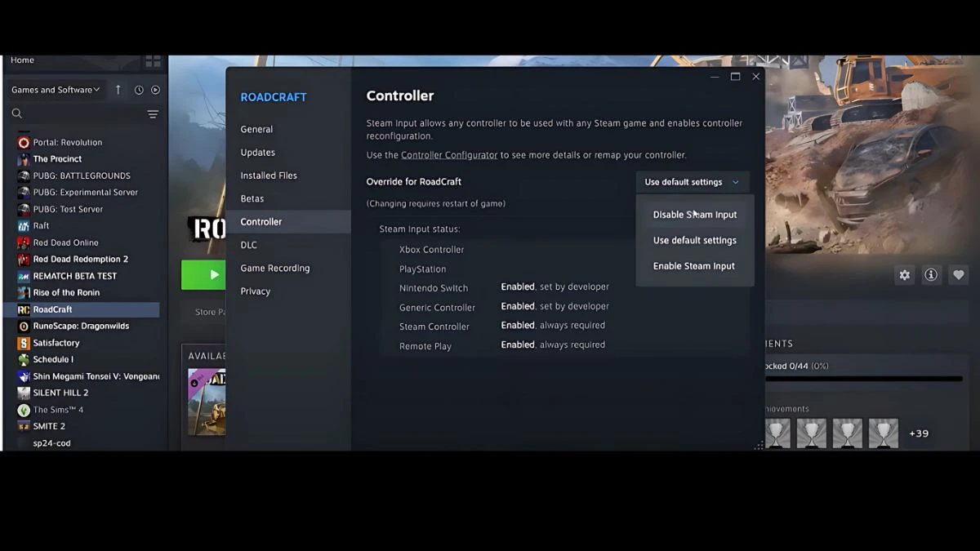Switch to the Game Recording tab
Viewport: 980px width, 551px height.
pyautogui.click(x=274, y=268)
